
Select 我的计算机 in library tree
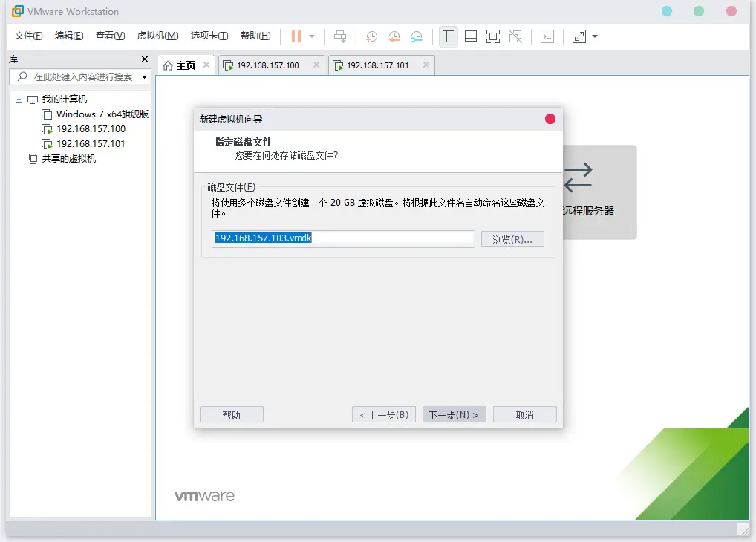point(64,99)
